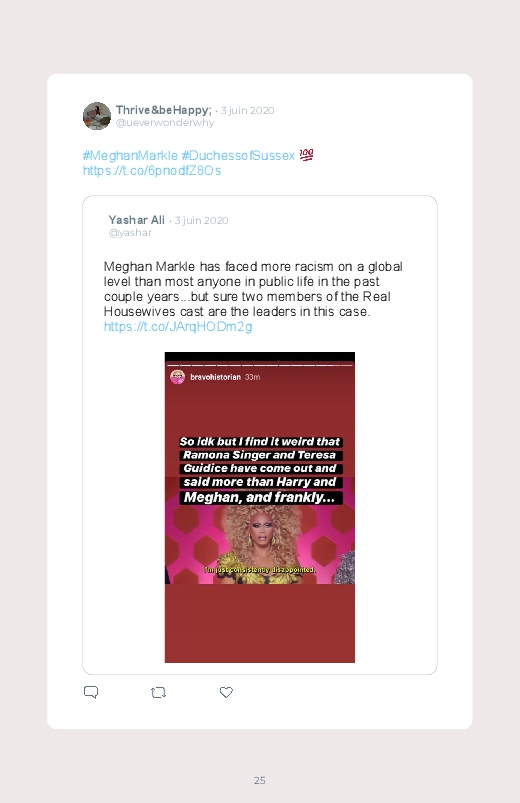Click the bravohistorian story avatar
The image size is (520, 803).
178,377
